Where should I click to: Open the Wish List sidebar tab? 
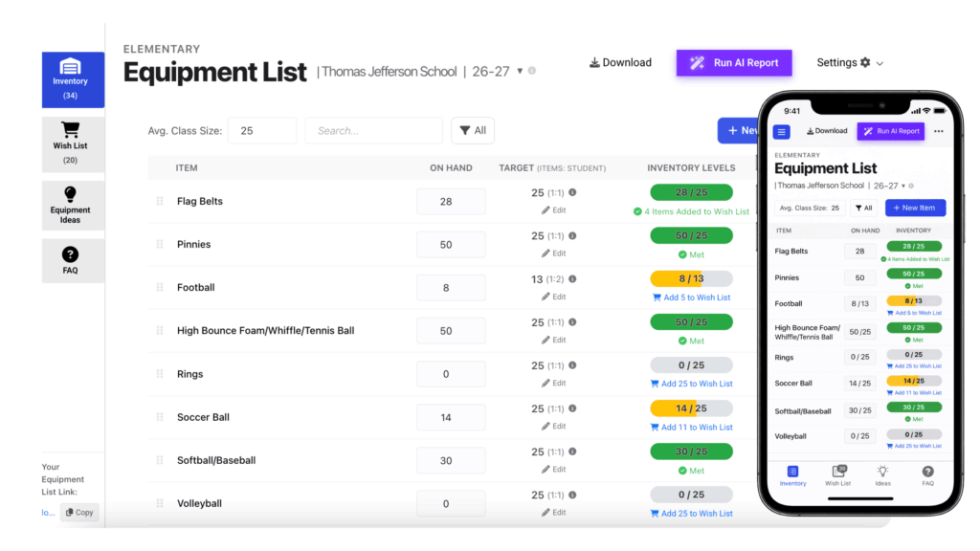(73, 144)
